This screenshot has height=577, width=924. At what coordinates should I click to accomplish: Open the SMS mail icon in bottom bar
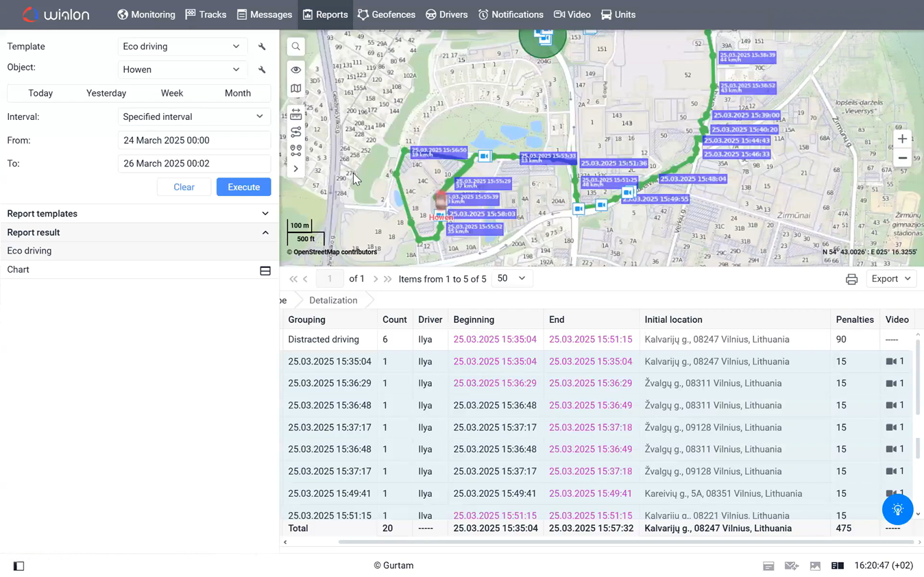pos(792,566)
